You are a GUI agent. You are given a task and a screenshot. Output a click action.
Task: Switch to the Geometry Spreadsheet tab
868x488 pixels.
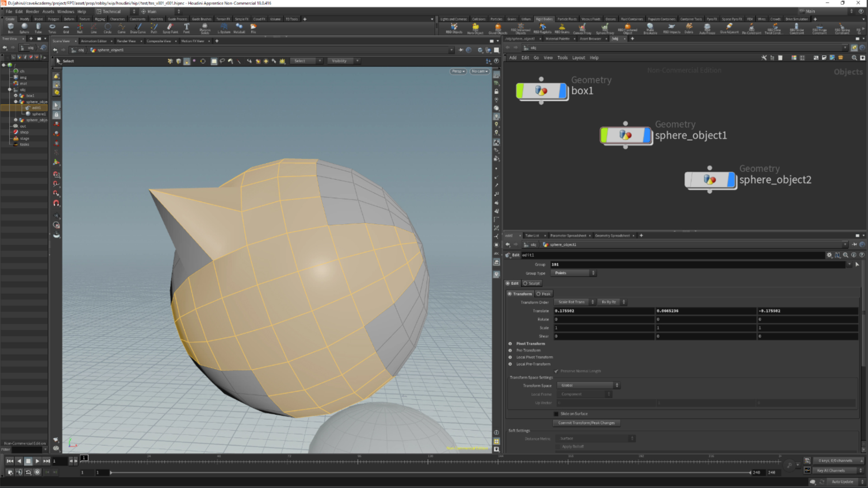tap(612, 235)
